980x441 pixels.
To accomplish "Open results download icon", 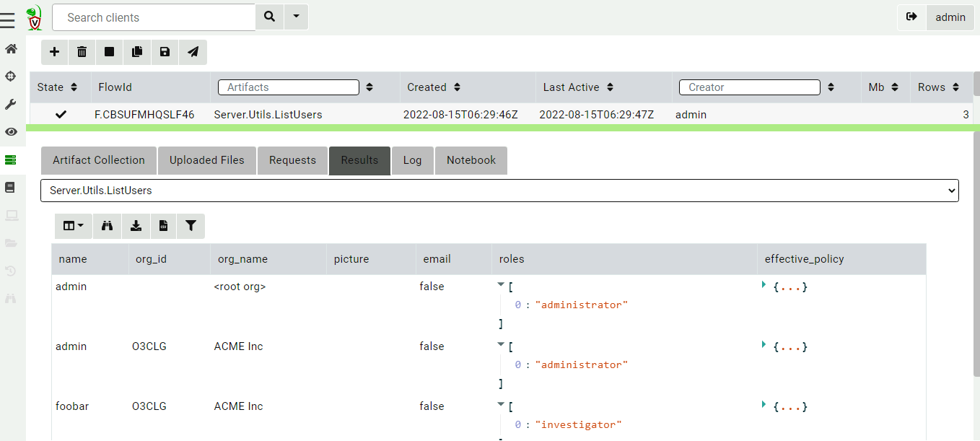I will [136, 226].
